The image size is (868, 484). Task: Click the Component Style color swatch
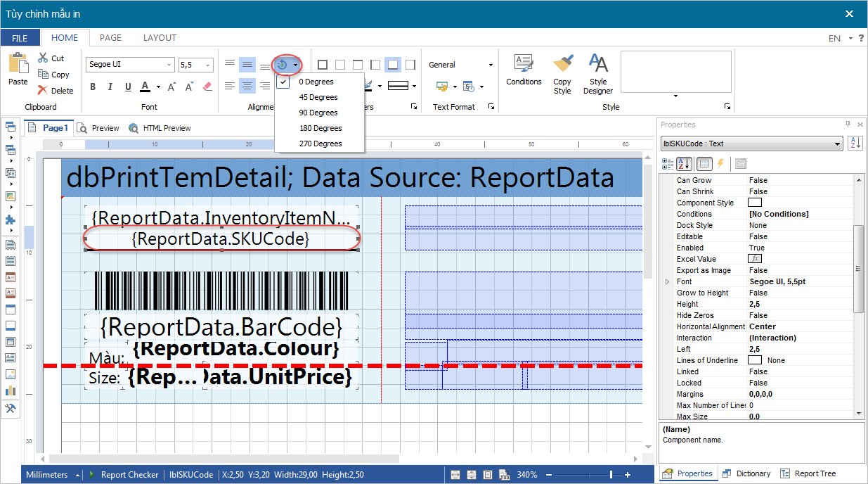[756, 203]
